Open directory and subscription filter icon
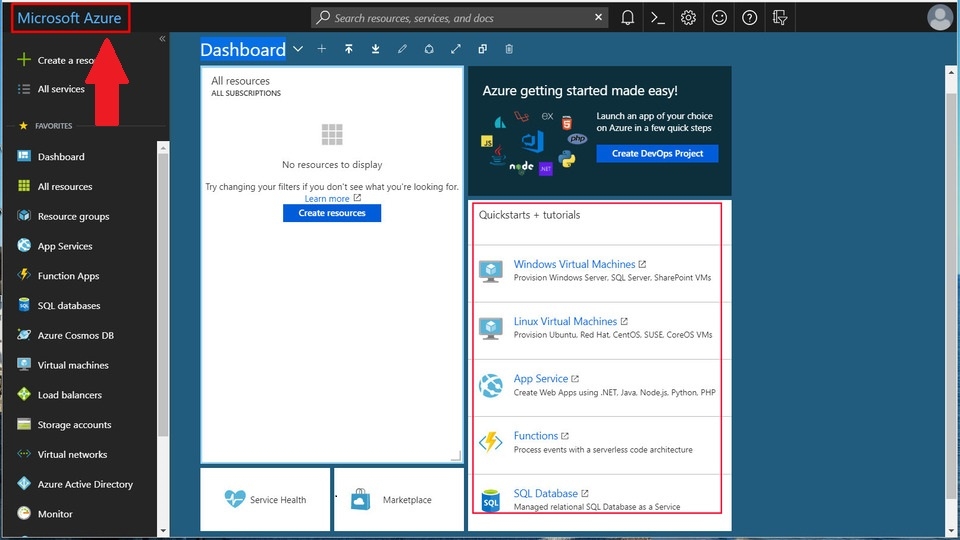 click(780, 18)
